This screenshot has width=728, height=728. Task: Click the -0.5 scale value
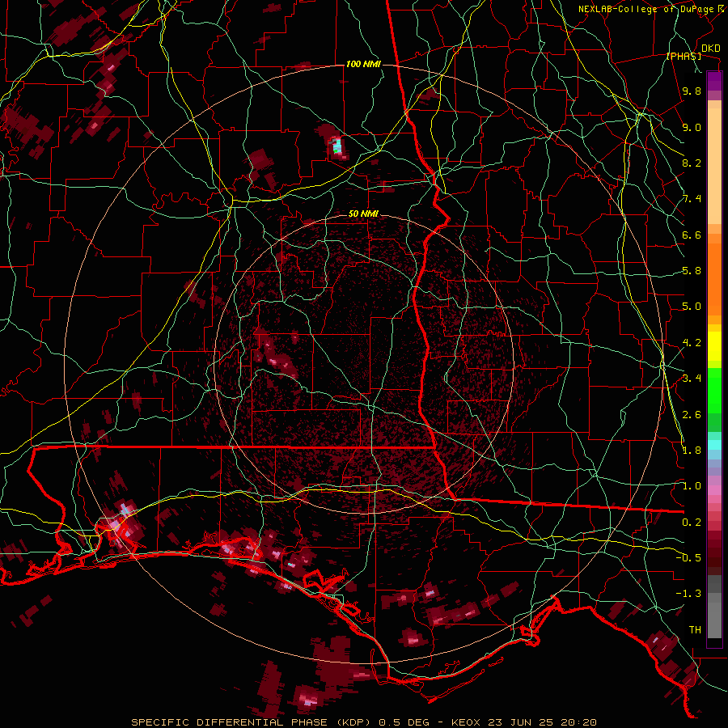click(x=688, y=558)
